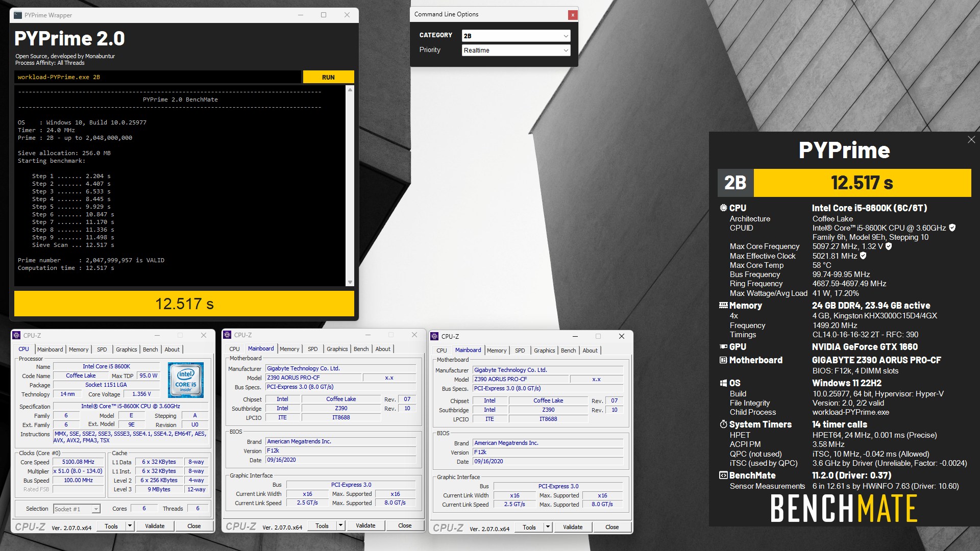Click the yellow 12.517 s result bar

click(184, 304)
